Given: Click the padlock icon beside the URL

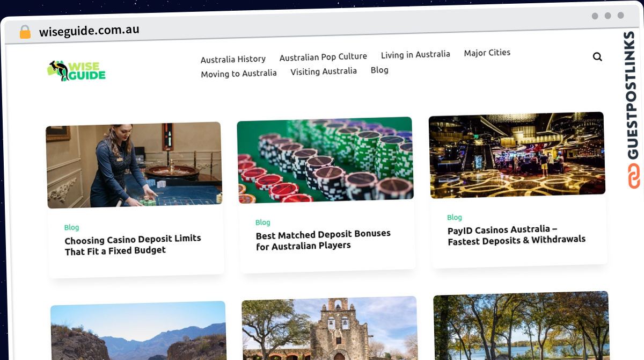Looking at the screenshot, I should pyautogui.click(x=25, y=32).
